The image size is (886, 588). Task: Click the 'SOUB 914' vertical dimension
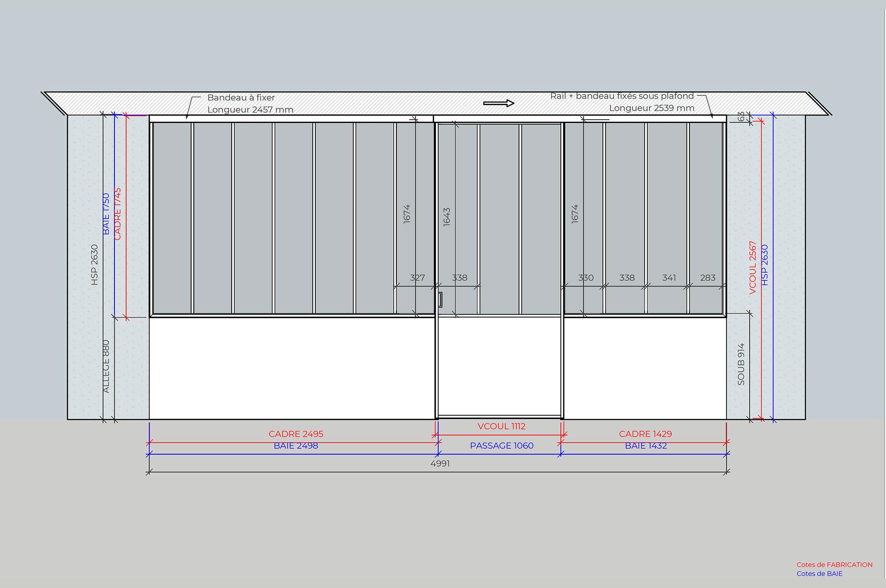pos(741,364)
